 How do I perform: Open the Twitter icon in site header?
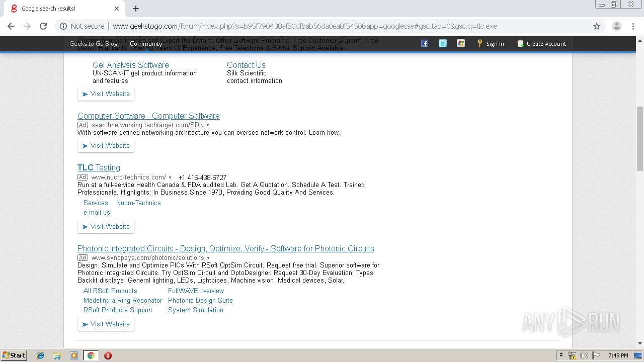pyautogui.click(x=443, y=43)
